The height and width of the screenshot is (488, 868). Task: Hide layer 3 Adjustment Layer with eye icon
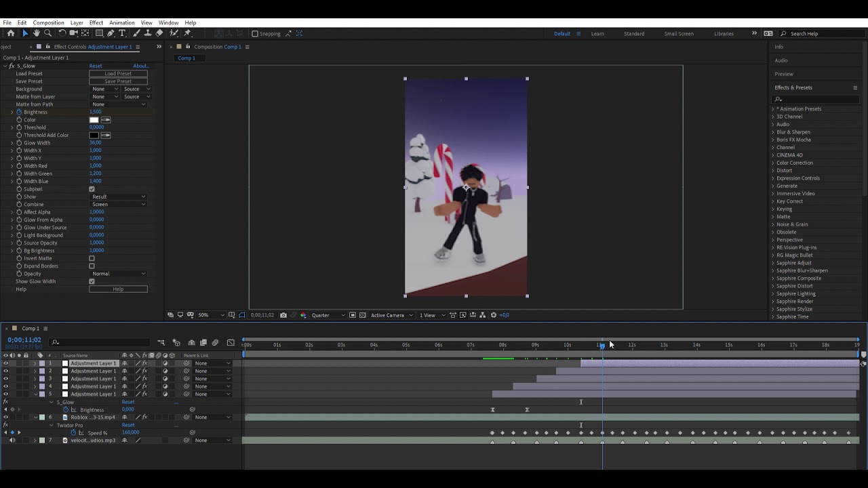[x=5, y=379]
